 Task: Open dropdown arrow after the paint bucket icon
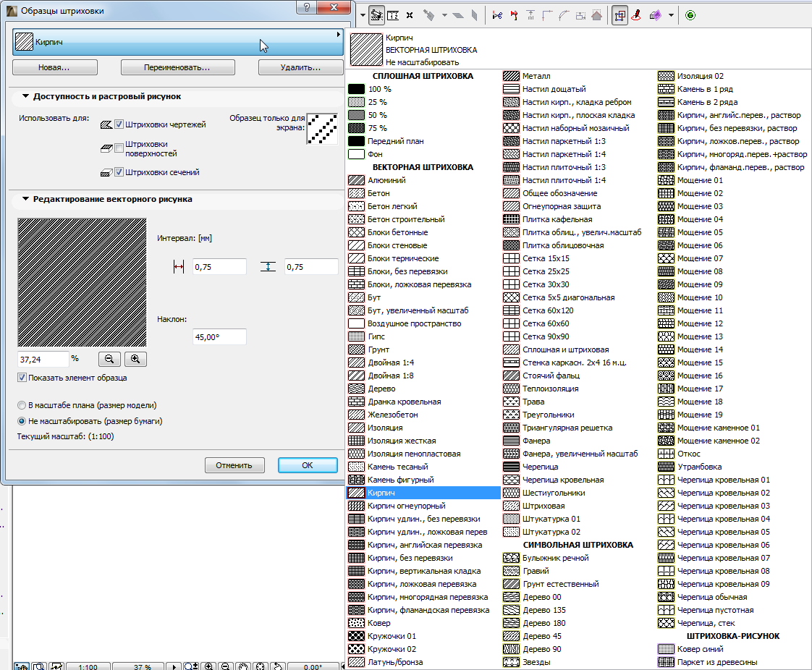[x=444, y=15]
